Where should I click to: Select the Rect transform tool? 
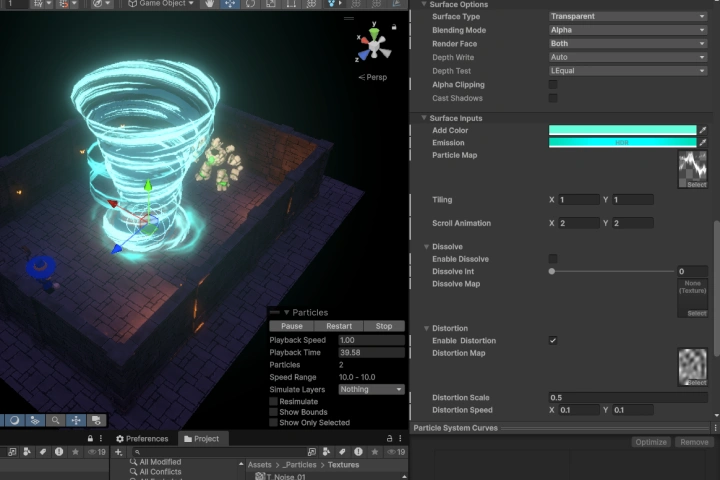coord(291,4)
